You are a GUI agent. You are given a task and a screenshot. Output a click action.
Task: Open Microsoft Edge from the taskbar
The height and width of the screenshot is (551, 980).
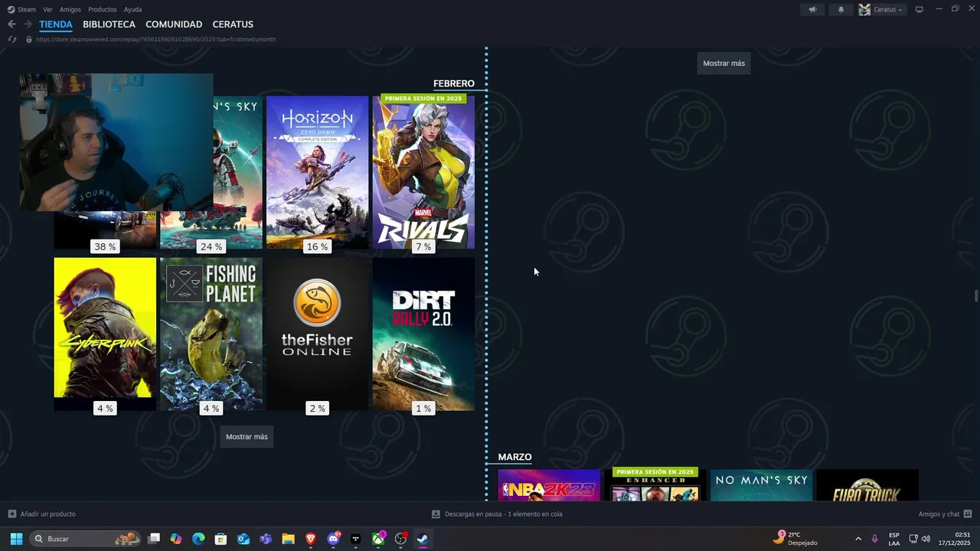[x=198, y=539]
